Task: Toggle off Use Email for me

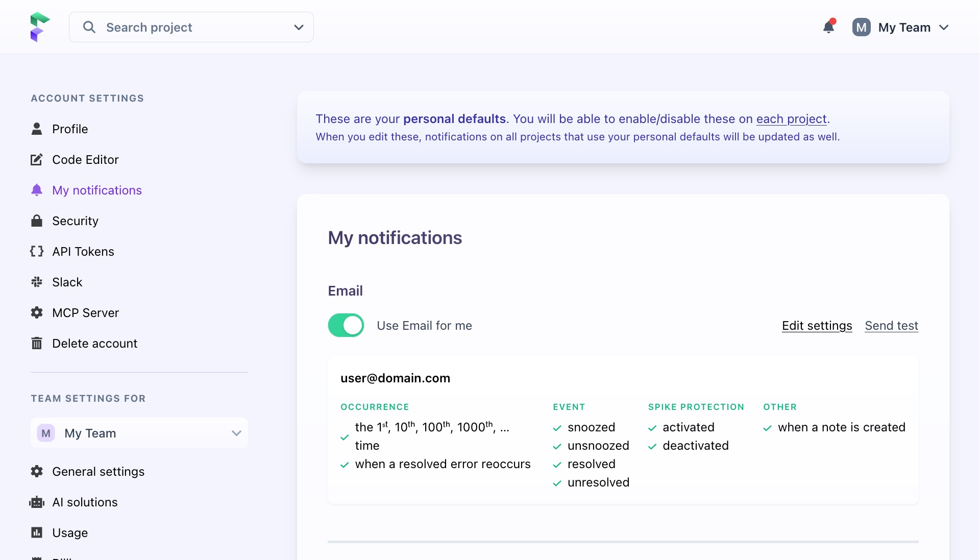Action: 346,325
